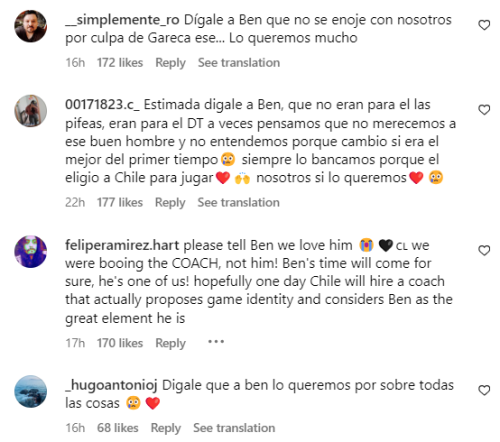See translation of 00171823.c_'s comment
500x442 pixels.
pyautogui.click(x=239, y=202)
